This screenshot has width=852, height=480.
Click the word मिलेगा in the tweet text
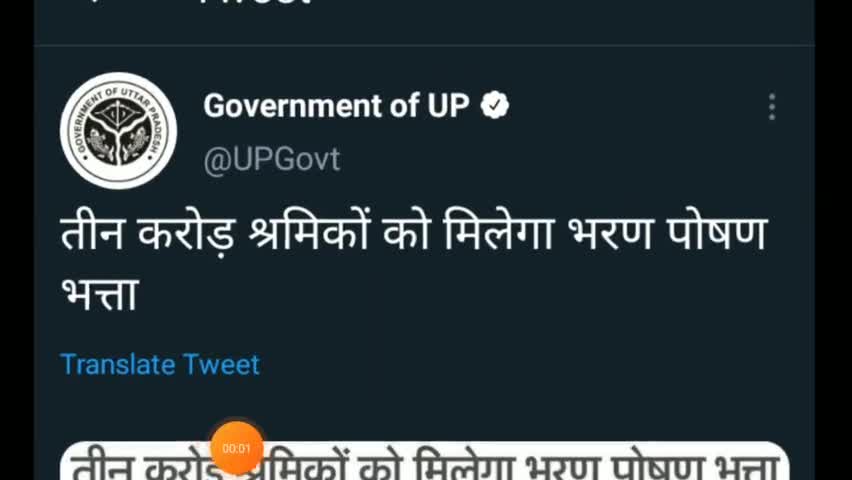pyautogui.click(x=498, y=234)
